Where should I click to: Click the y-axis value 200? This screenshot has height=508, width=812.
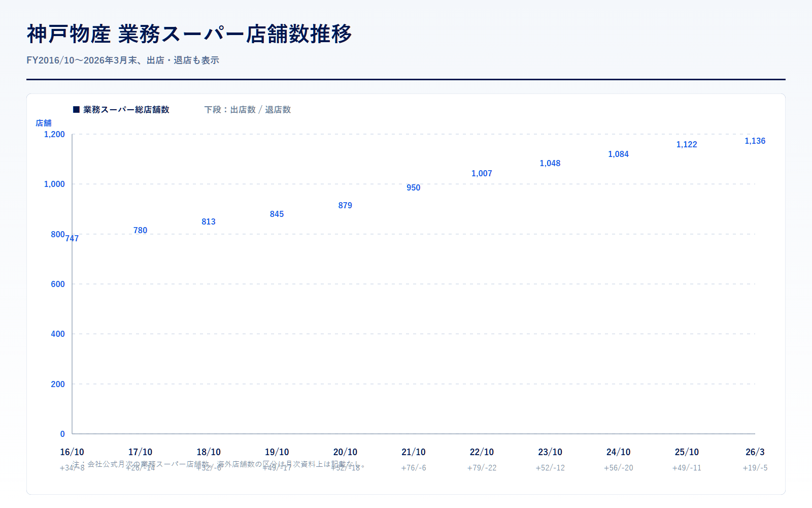58,385
